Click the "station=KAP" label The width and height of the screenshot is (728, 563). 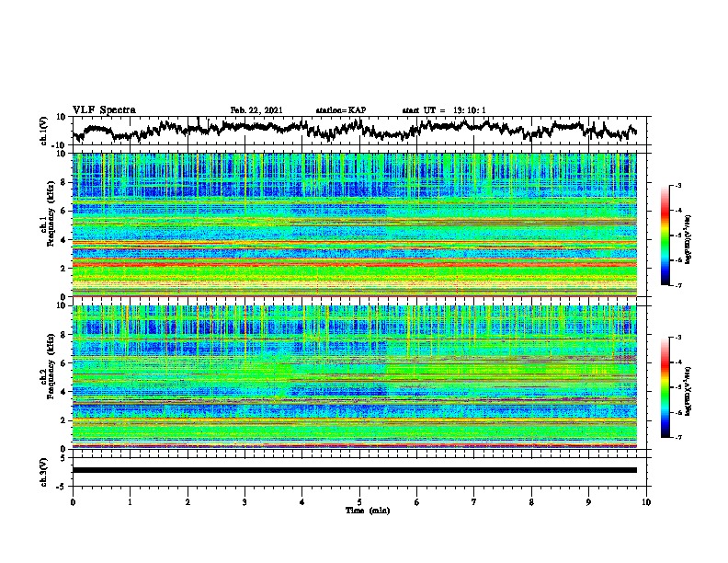[340, 110]
